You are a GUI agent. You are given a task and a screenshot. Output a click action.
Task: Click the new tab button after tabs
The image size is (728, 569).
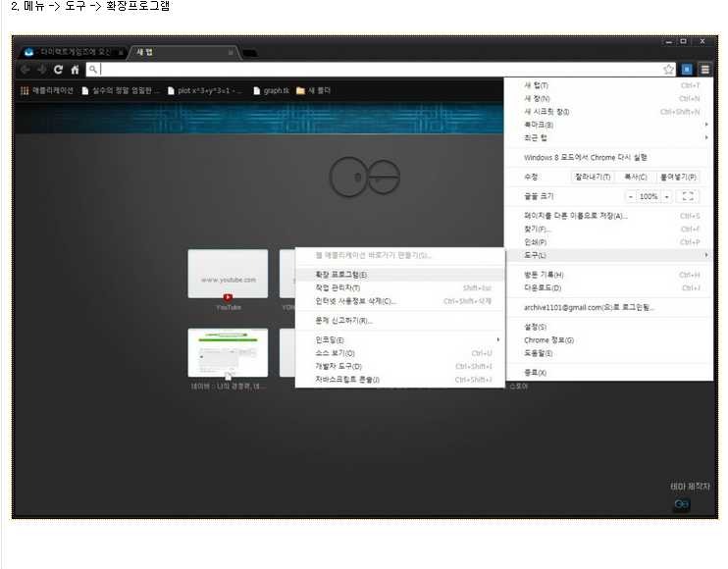point(250,53)
